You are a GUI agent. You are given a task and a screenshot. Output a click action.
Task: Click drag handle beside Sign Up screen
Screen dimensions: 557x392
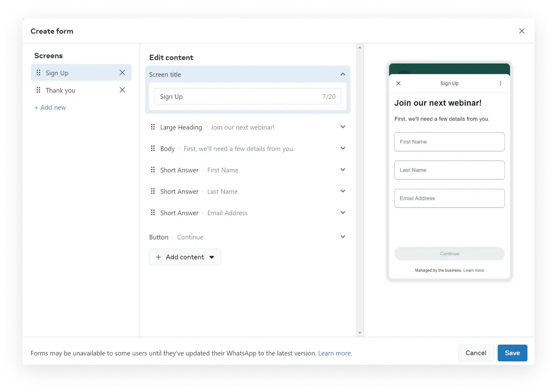38,73
